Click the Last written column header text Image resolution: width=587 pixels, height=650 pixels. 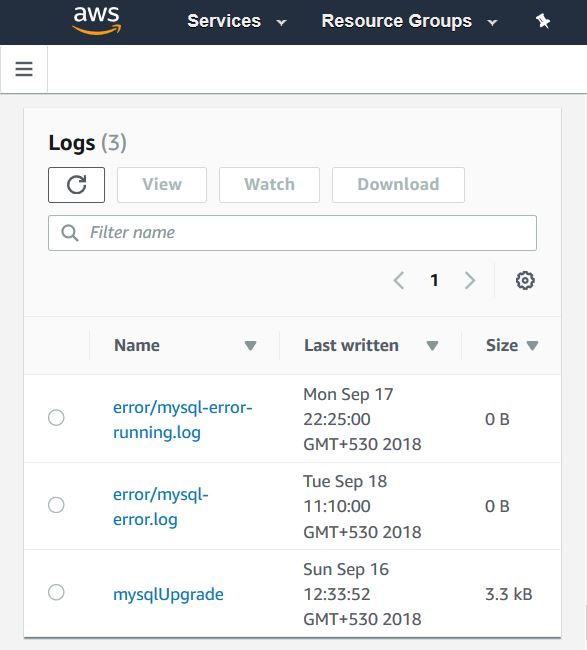[x=352, y=345]
